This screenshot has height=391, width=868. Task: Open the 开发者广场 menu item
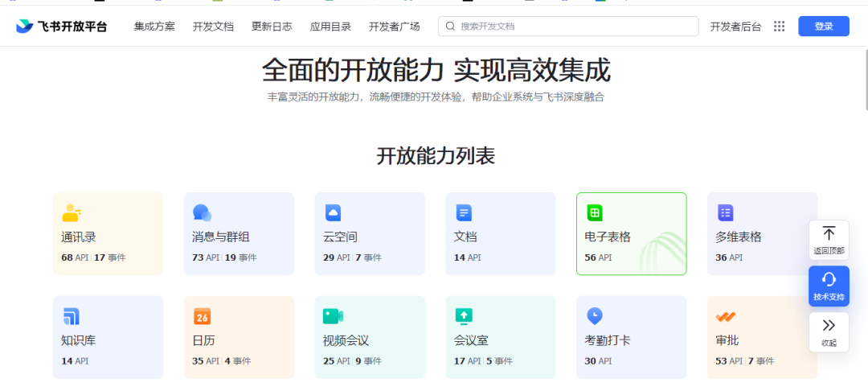pos(394,27)
